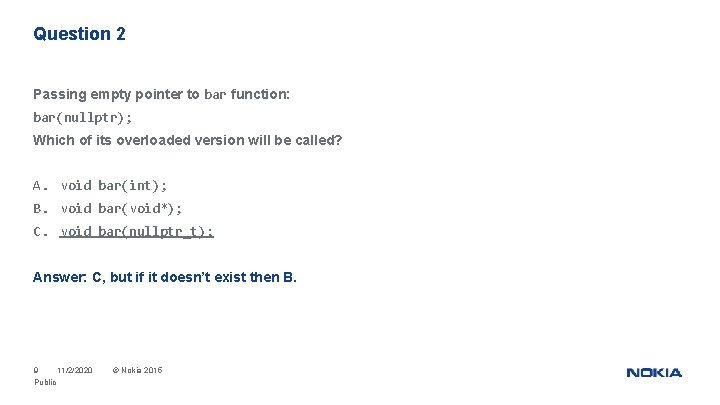This screenshot has height=405, width=720.
Task: Click the letter C. option marker
Action: click(40, 231)
